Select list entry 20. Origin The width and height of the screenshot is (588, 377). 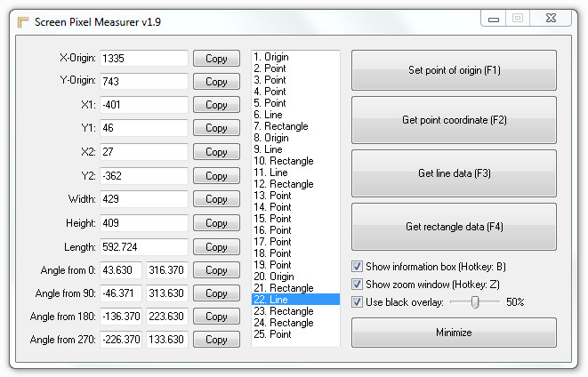pos(295,277)
